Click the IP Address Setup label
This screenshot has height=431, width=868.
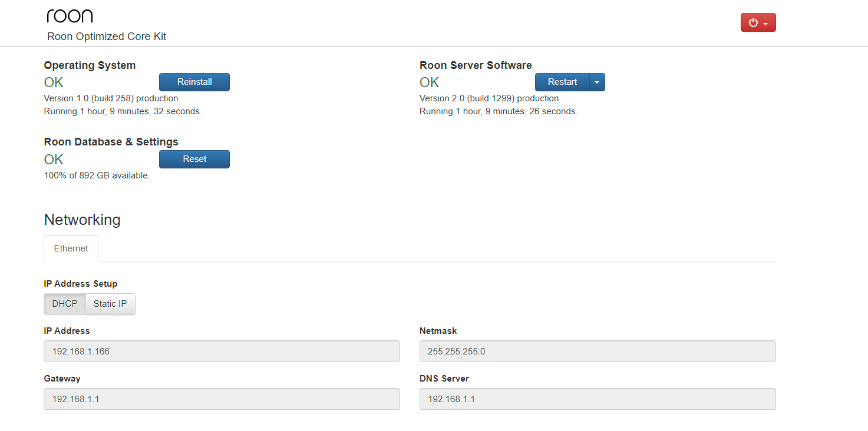coord(81,284)
